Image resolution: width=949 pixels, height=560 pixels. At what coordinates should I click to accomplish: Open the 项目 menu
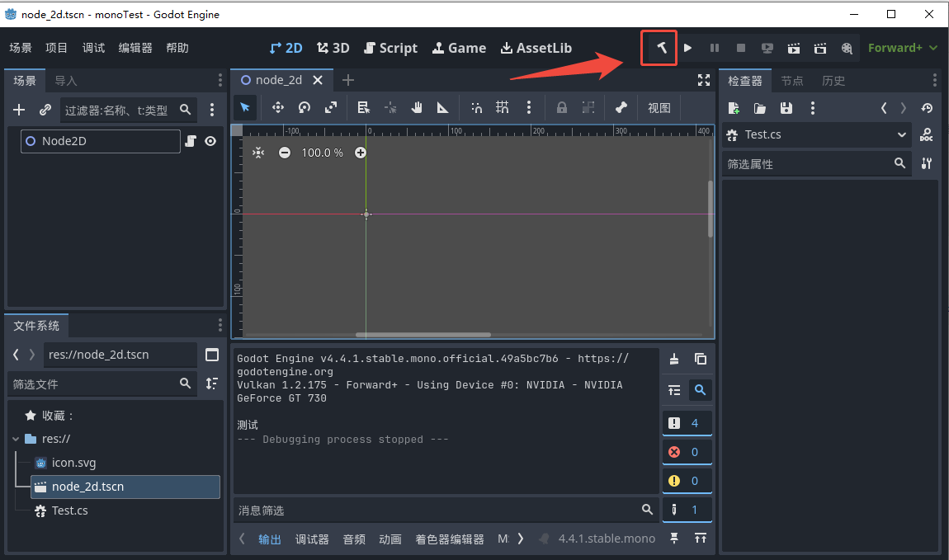click(56, 48)
